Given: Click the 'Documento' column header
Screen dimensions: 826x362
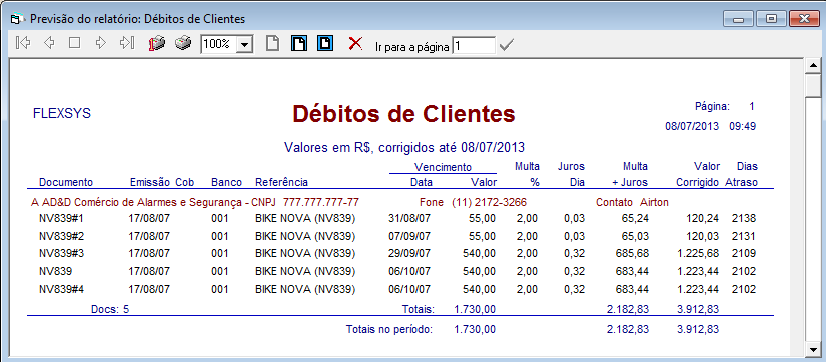Looking at the screenshot, I should click(66, 182).
